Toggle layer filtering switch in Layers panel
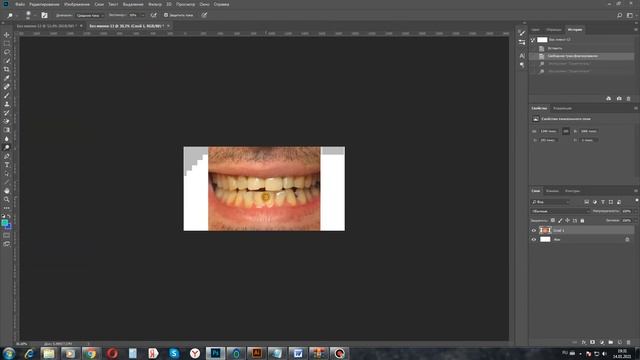This screenshot has height=360, width=640. pyautogui.click(x=636, y=200)
